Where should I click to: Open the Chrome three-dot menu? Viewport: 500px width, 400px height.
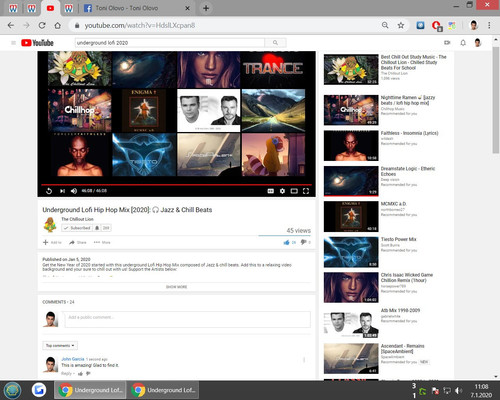[x=489, y=25]
